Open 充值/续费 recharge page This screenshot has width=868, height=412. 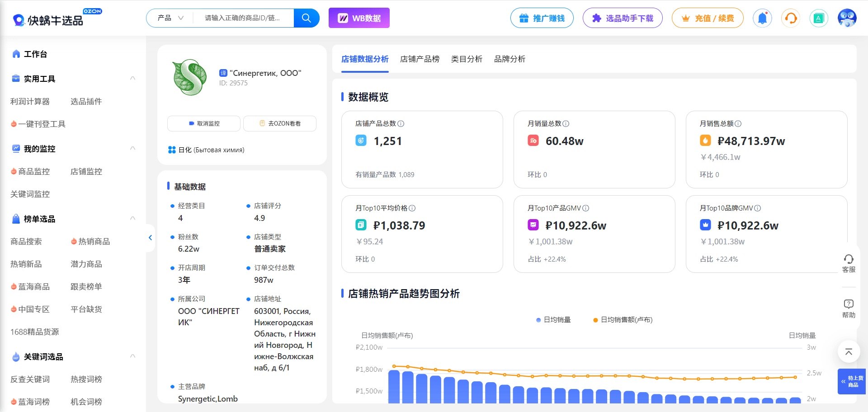click(707, 18)
